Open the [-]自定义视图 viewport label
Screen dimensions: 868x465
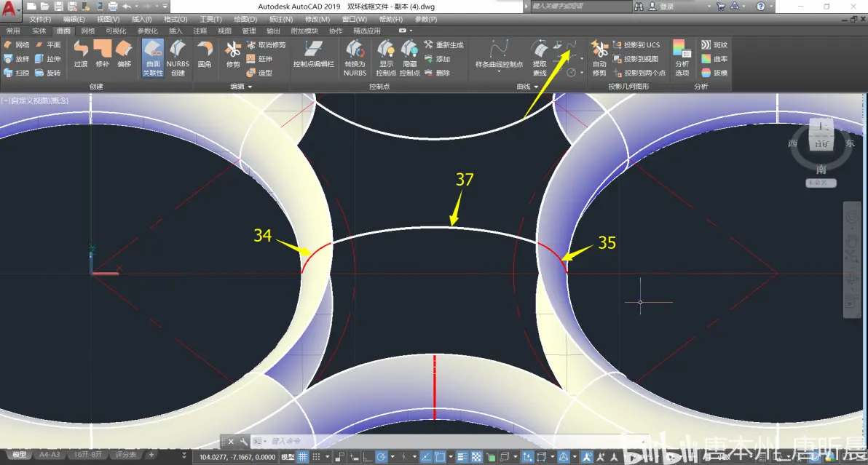34,100
